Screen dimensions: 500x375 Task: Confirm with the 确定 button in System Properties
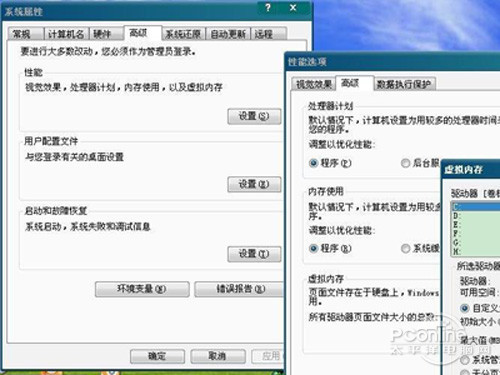157,356
